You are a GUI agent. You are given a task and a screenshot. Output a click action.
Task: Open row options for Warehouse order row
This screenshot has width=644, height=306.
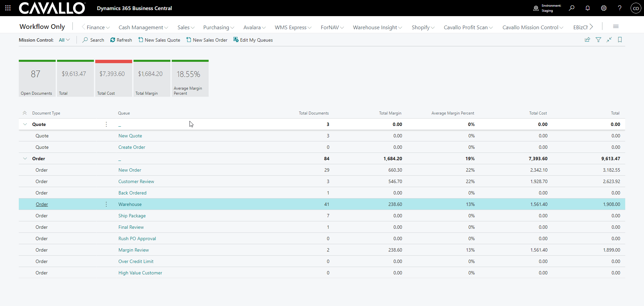(106, 204)
